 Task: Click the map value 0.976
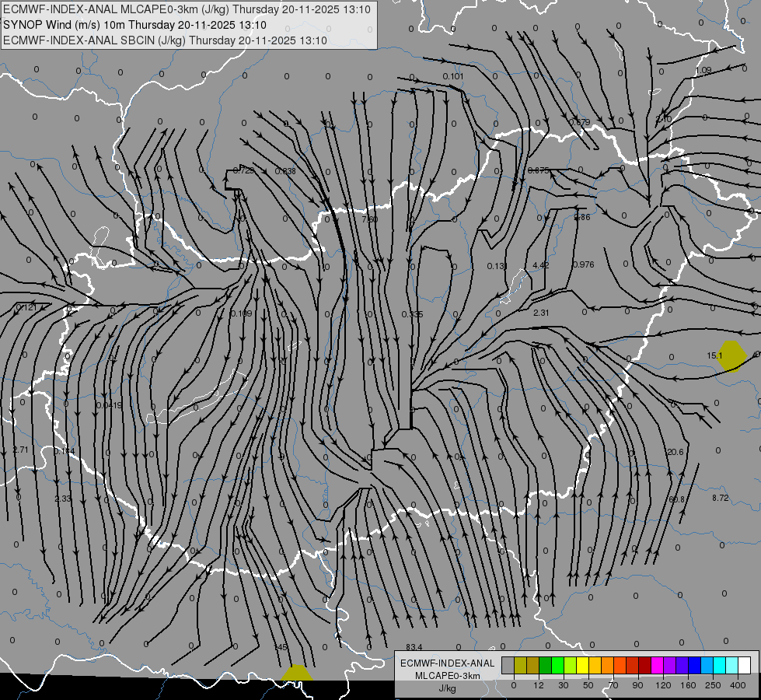583,264
